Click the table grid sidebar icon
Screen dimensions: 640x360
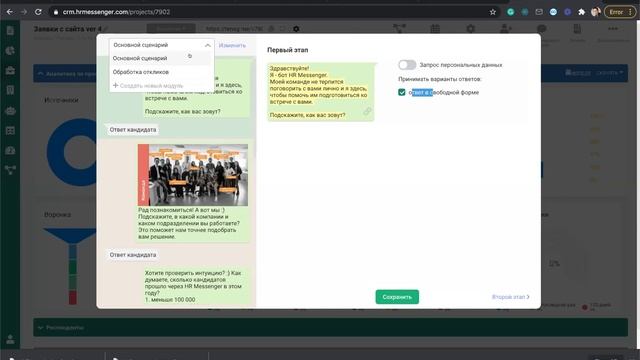[x=10, y=131]
